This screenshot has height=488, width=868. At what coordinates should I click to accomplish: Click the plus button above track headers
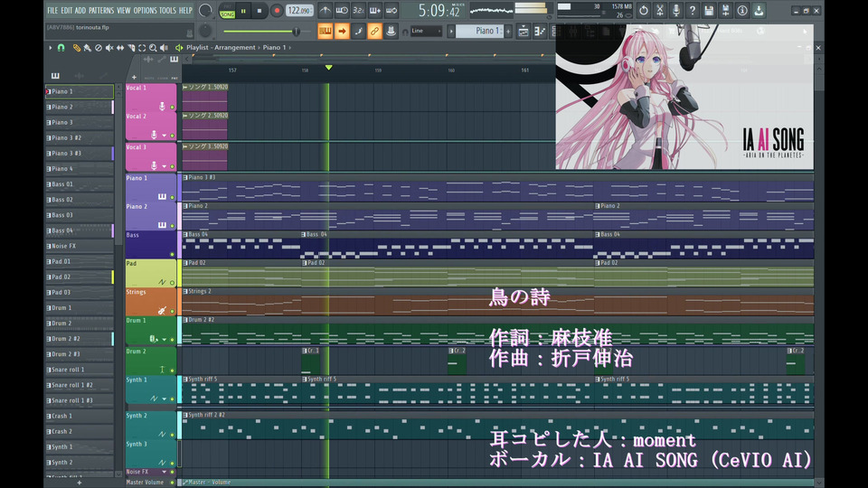134,78
